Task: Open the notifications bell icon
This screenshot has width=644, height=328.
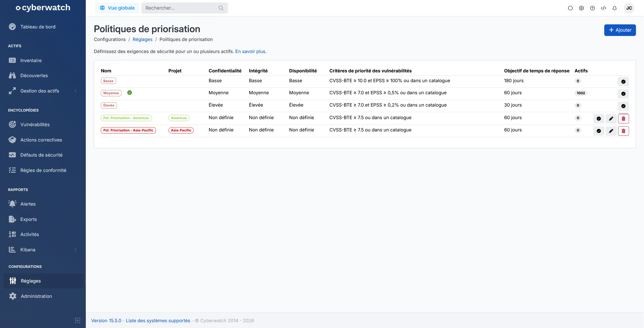Action: click(x=615, y=8)
